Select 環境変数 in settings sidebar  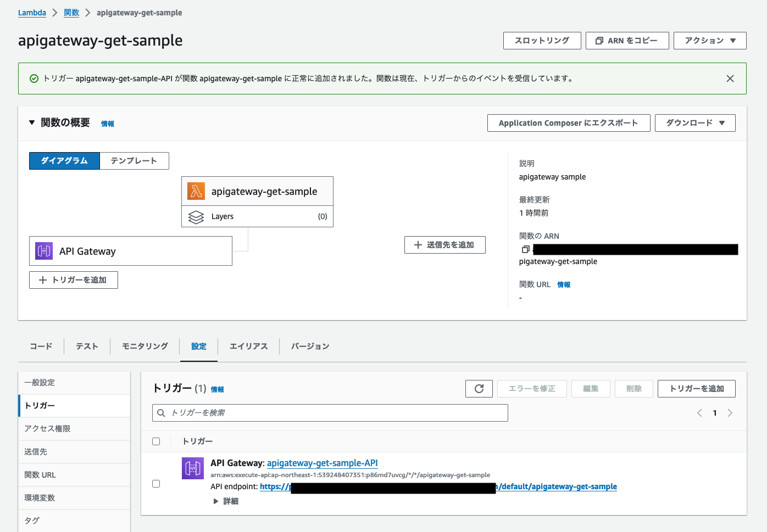click(74, 498)
